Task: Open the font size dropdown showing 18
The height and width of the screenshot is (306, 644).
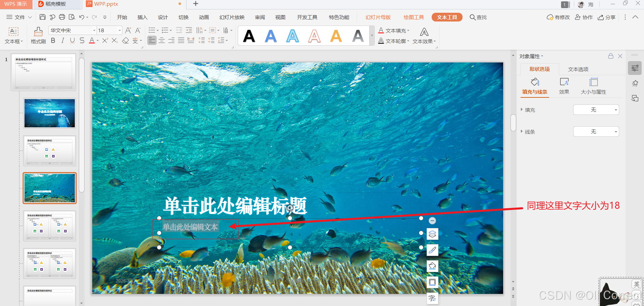Action: [119, 31]
